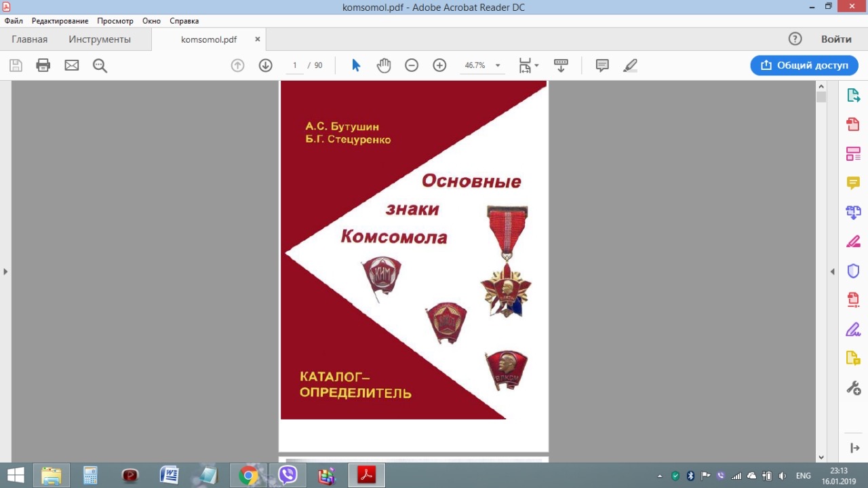Screen dimensions: 868x488
Task: Zoom out with the minus icon
Action: click(412, 65)
